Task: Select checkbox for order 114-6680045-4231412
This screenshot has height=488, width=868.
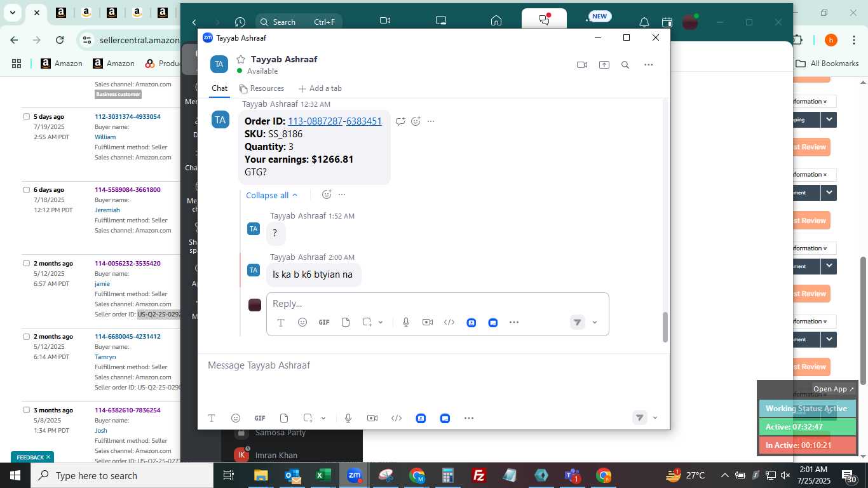Action: click(x=27, y=336)
